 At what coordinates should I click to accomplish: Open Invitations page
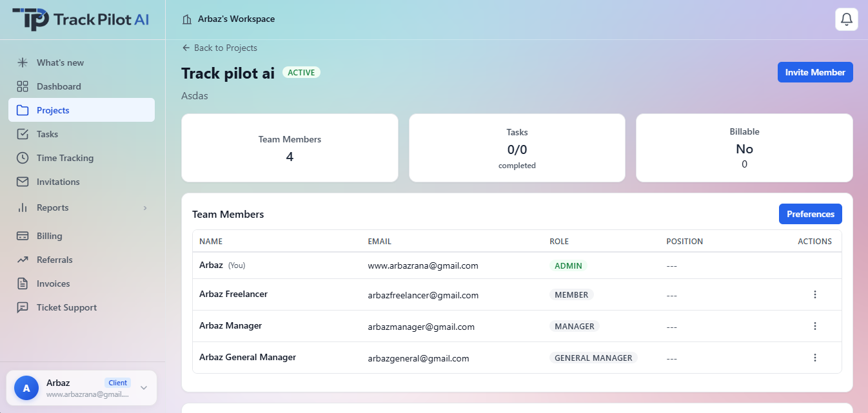81,182
